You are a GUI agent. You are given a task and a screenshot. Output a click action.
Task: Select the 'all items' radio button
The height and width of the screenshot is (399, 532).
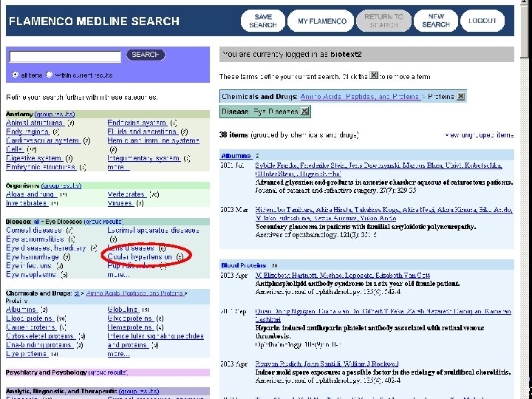tap(16, 75)
